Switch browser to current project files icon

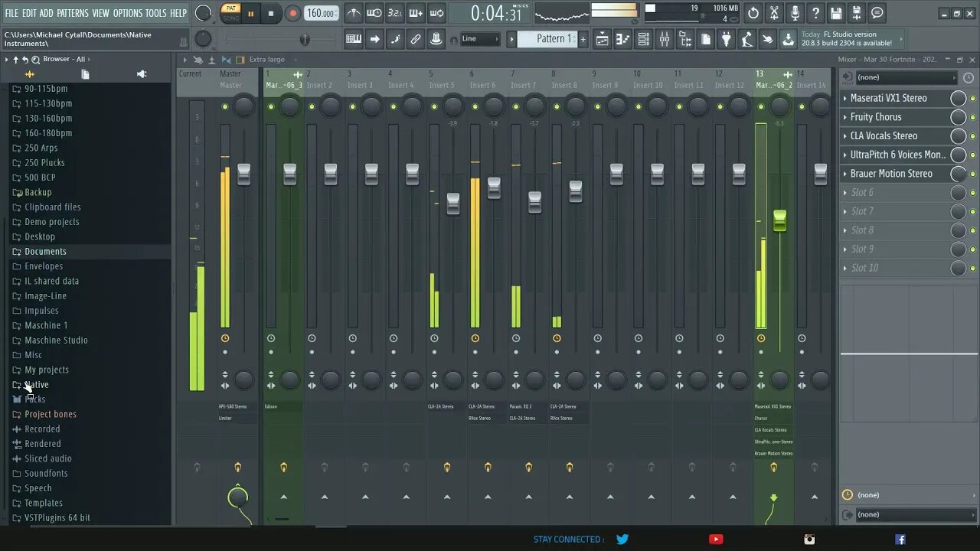pos(85,74)
